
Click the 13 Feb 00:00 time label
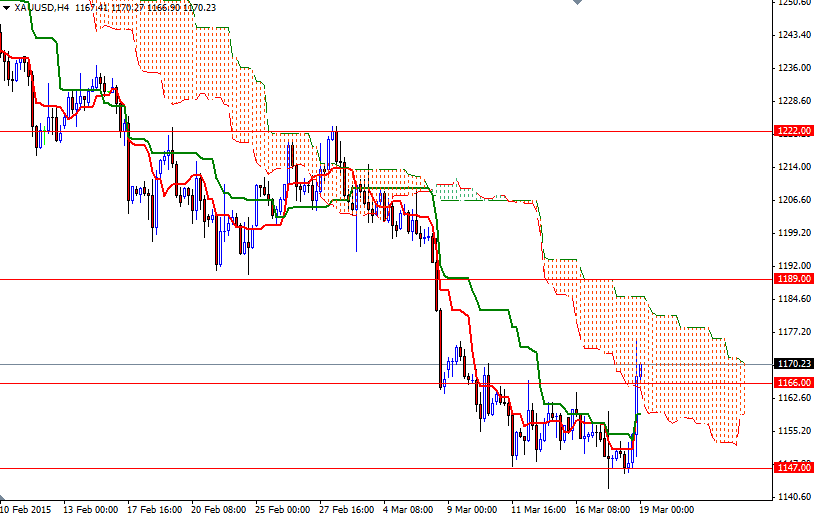tap(90, 510)
